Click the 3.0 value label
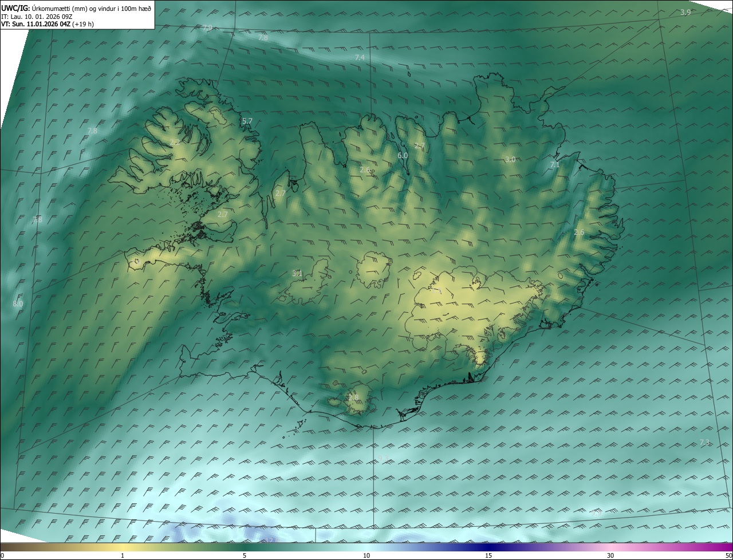Viewport: 733px width, 560px height. (510, 159)
